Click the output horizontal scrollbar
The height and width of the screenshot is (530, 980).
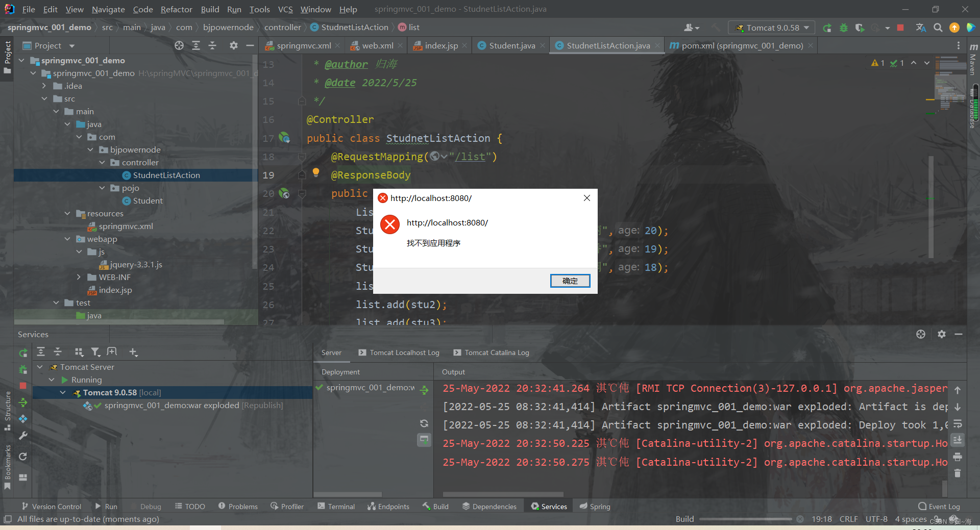click(x=503, y=494)
